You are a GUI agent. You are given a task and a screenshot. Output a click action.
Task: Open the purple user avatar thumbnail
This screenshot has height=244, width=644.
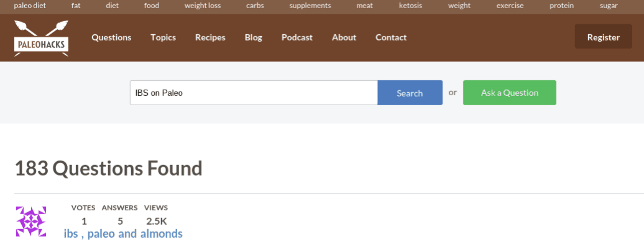pyautogui.click(x=31, y=222)
